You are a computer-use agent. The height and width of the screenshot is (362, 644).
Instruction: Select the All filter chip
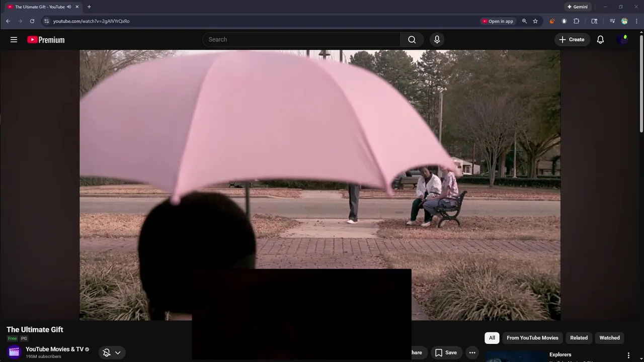pyautogui.click(x=492, y=338)
